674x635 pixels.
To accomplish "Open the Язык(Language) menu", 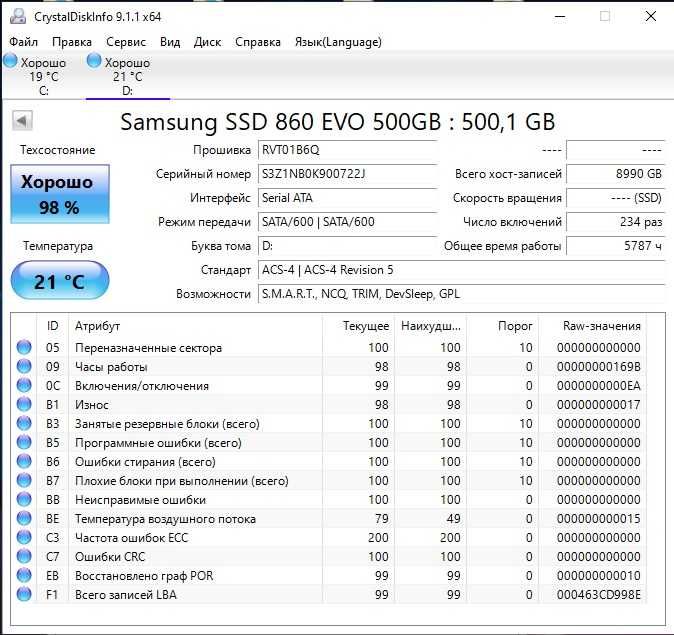I will click(338, 42).
